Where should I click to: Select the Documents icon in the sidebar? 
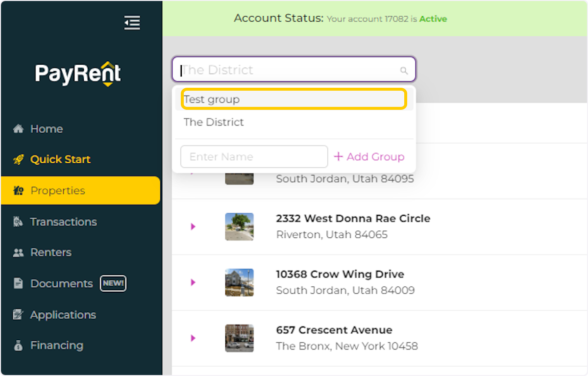point(18,283)
